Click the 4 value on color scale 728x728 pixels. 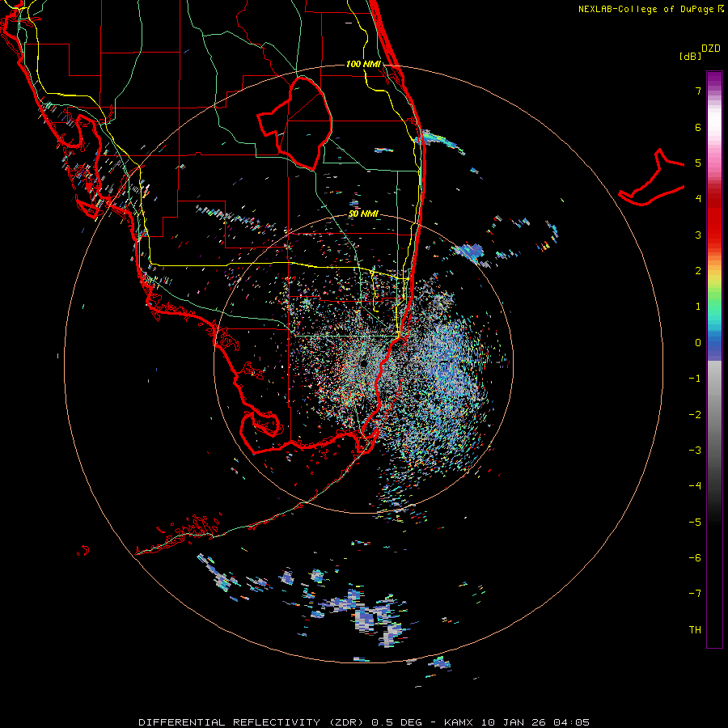tap(698, 199)
